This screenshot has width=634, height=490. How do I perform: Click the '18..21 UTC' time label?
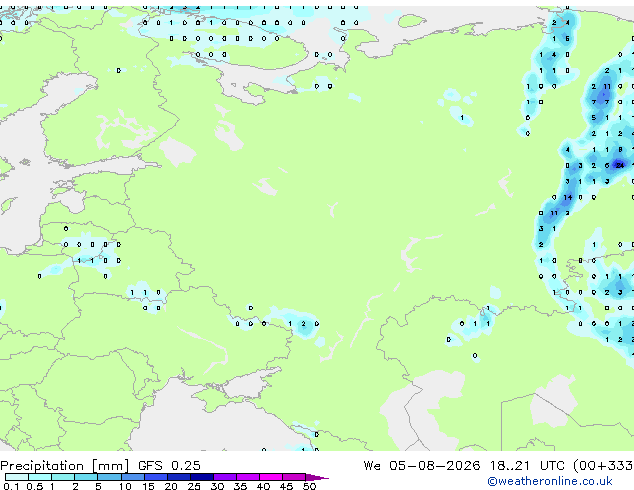tap(526, 466)
